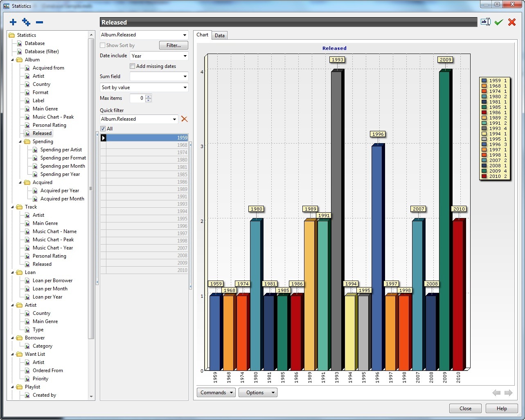
Task: Open the Commands dropdown button
Action: [216, 393]
